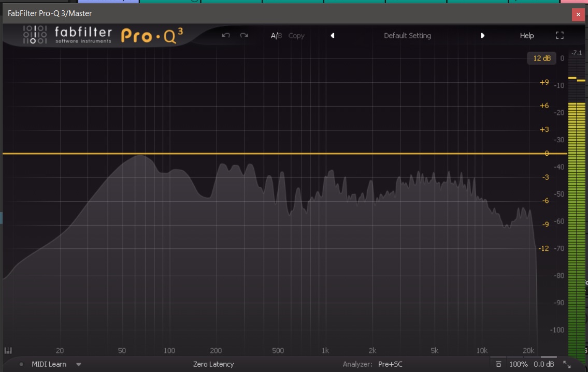
Task: Click the +9 dB scale label
Action: 544,82
